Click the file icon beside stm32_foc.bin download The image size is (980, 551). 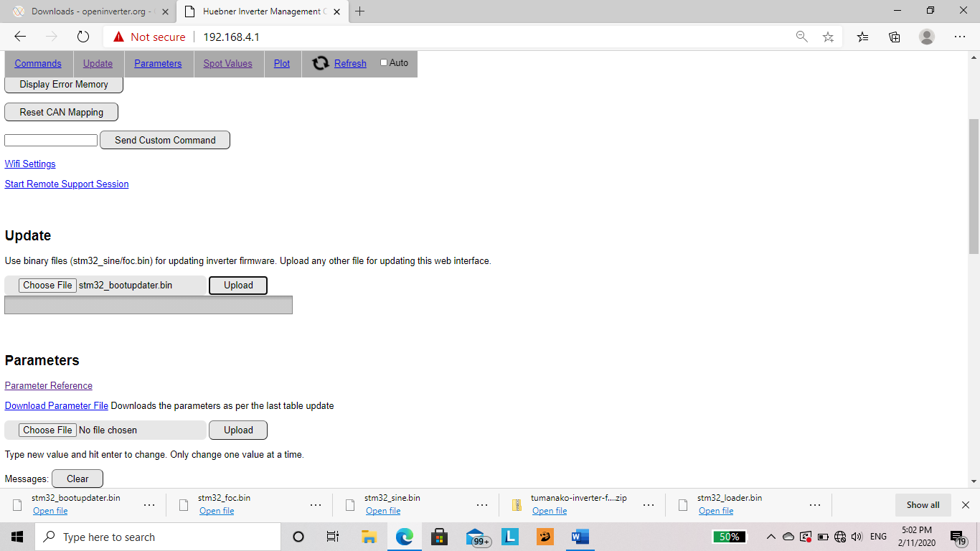(184, 504)
